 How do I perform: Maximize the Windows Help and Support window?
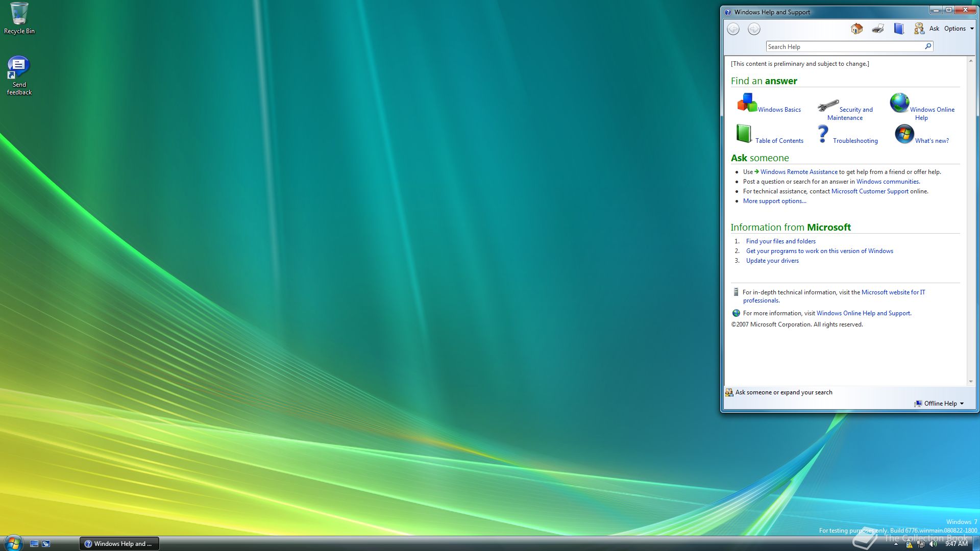(948, 10)
